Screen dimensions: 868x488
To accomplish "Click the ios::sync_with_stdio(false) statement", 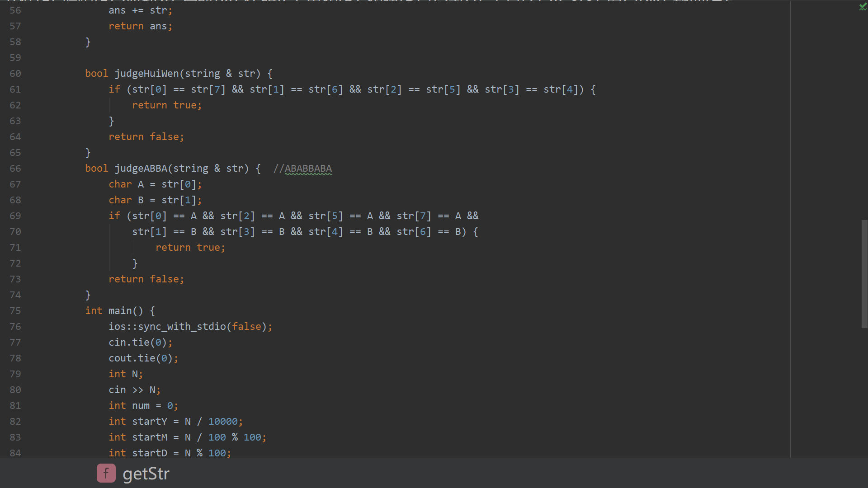I will (x=190, y=327).
